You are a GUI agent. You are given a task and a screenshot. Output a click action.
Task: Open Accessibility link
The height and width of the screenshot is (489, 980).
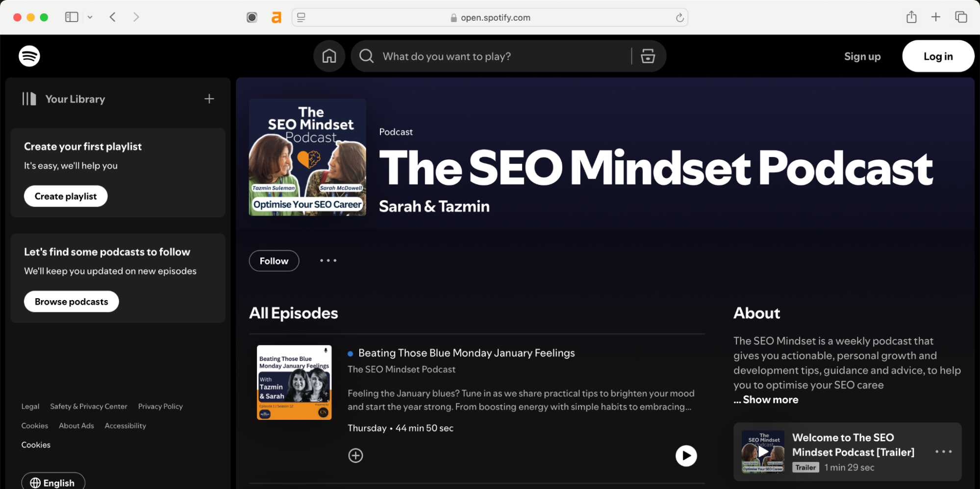click(126, 426)
